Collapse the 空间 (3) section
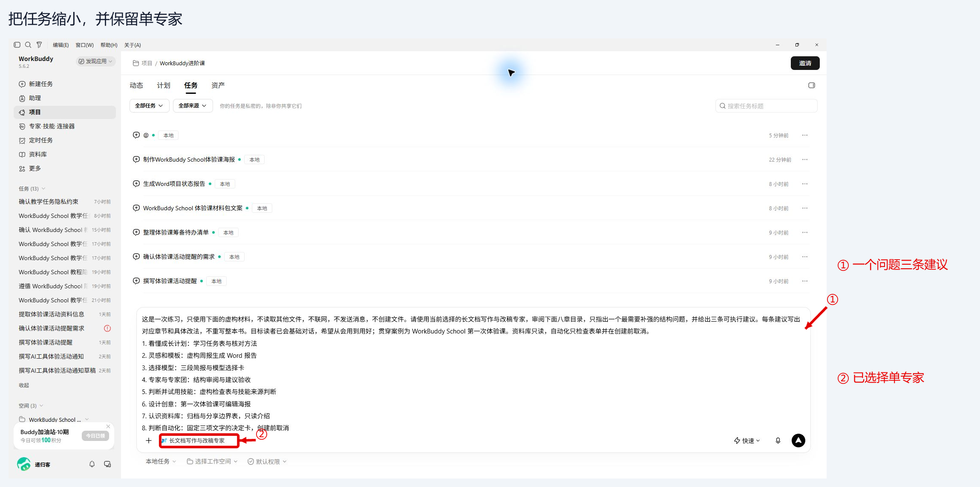This screenshot has height=487, width=980. tap(31, 406)
